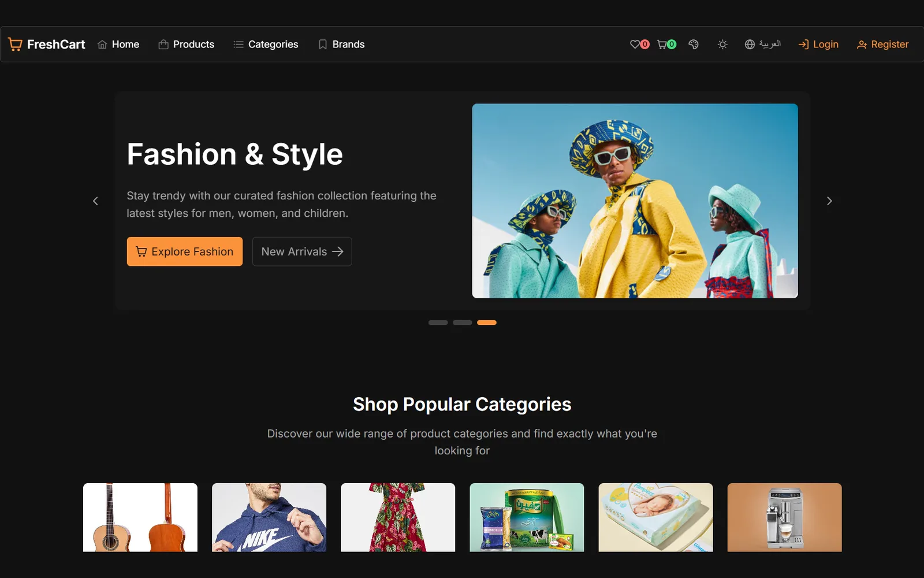Viewport: 924px width, 578px height.
Task: Open the Brands menu item
Action: (341, 45)
